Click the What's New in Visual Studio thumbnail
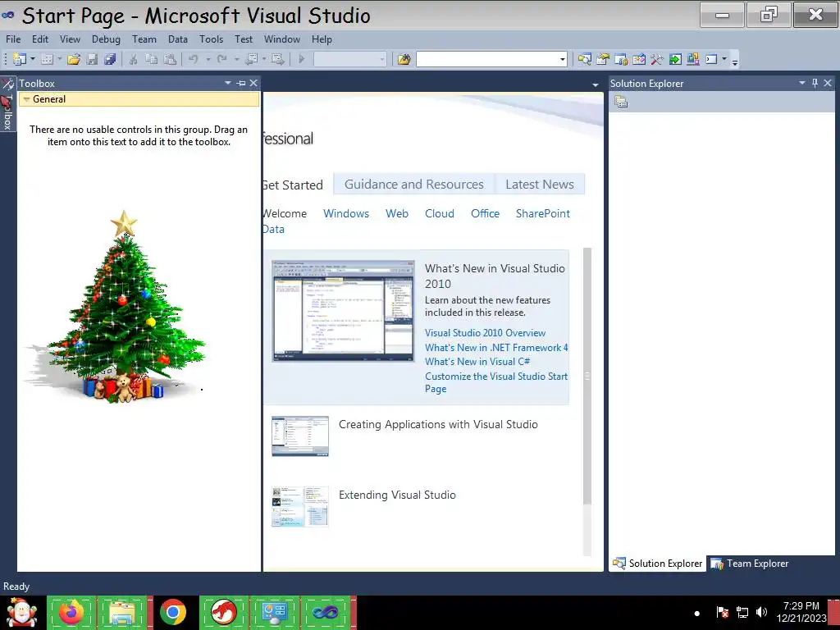The width and height of the screenshot is (840, 630). point(343,311)
